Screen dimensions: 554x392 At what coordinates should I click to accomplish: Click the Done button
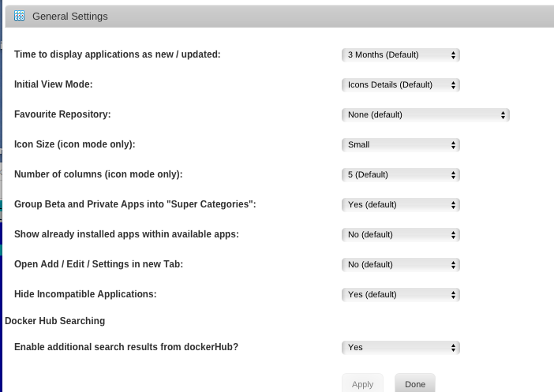click(415, 384)
